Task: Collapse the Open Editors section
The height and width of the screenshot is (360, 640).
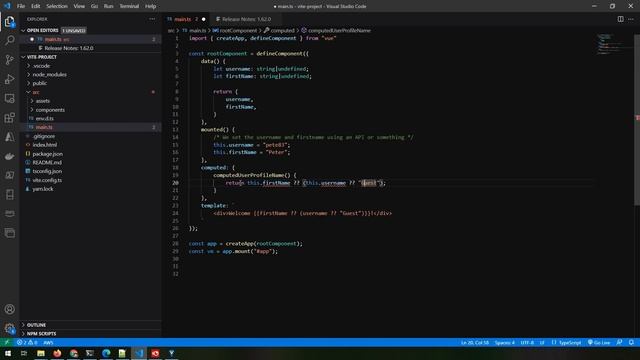Action: click(42, 31)
